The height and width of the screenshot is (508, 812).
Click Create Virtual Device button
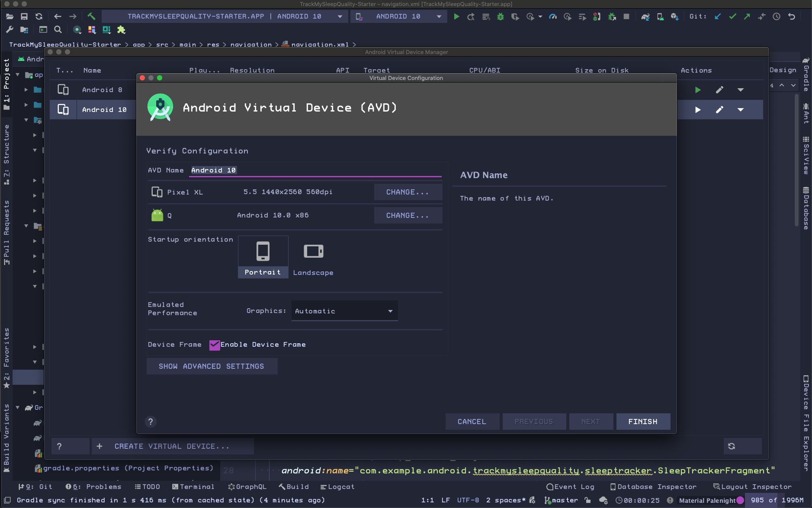(x=172, y=446)
